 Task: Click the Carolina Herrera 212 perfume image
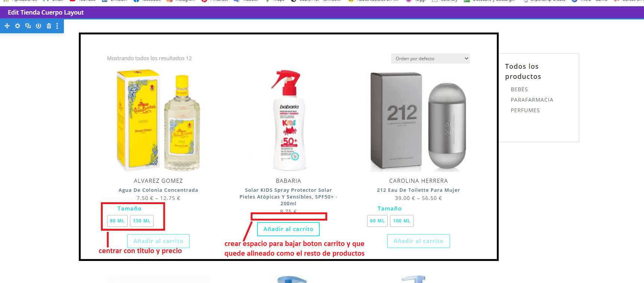pyautogui.click(x=418, y=120)
